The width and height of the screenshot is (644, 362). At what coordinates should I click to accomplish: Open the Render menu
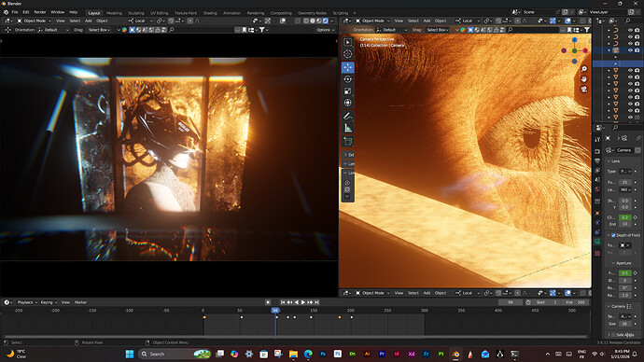[40, 12]
